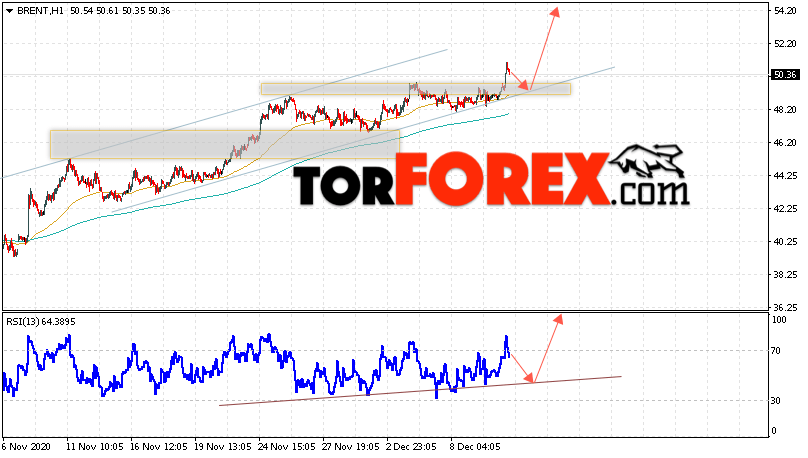Click the 27 Nov 19:05 time label
The image size is (808, 458).
[x=350, y=447]
